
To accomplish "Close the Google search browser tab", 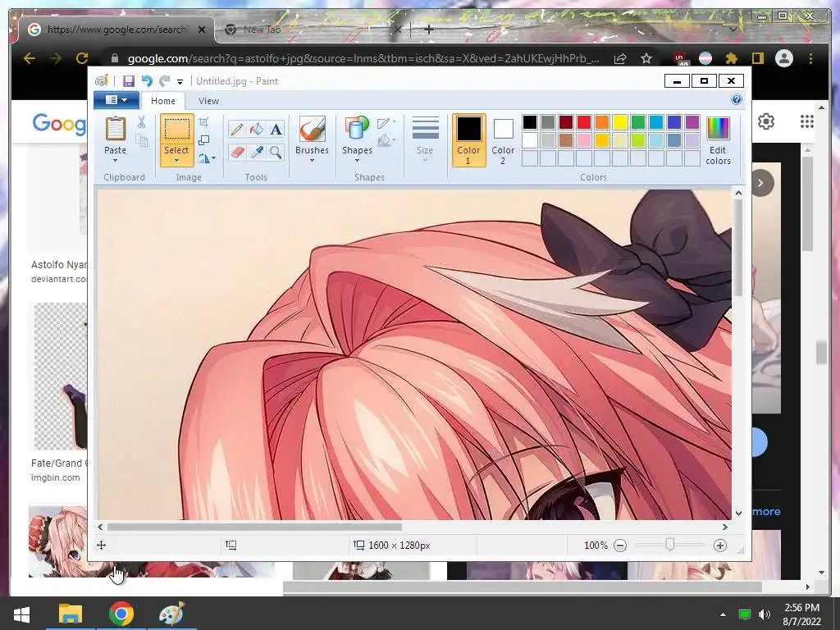I will tap(202, 30).
